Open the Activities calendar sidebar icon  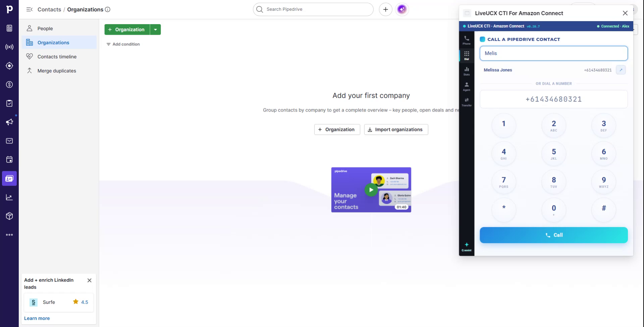coord(9,160)
